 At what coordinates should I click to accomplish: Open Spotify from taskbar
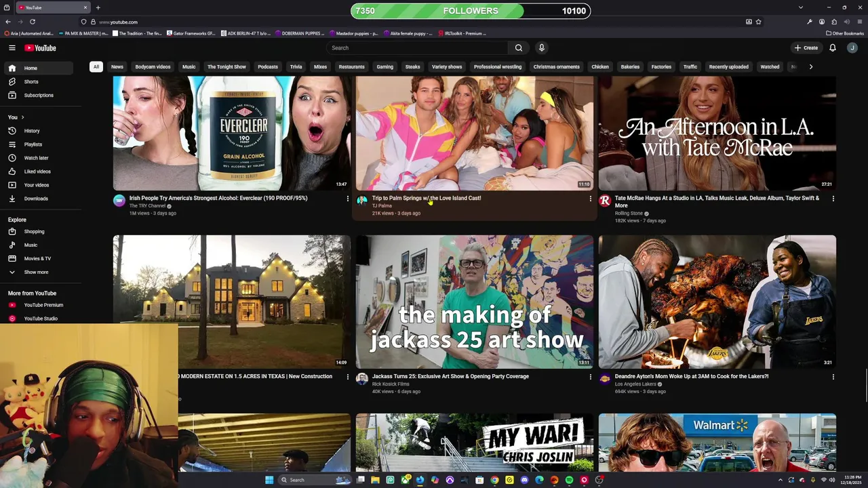point(569,480)
